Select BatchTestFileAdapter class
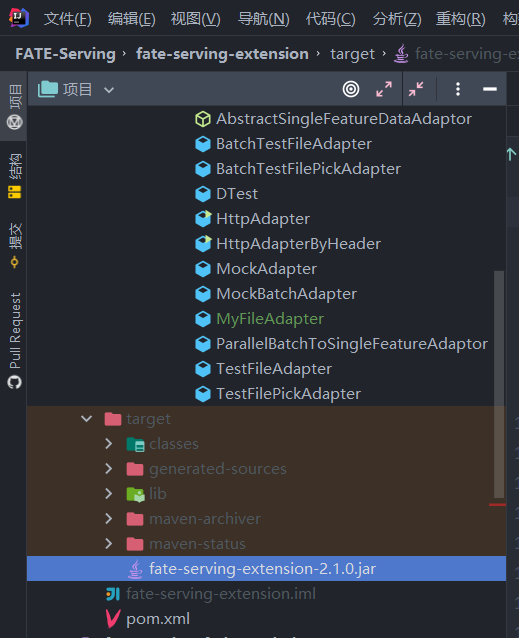Viewport: 519px width, 638px height. 294,144
